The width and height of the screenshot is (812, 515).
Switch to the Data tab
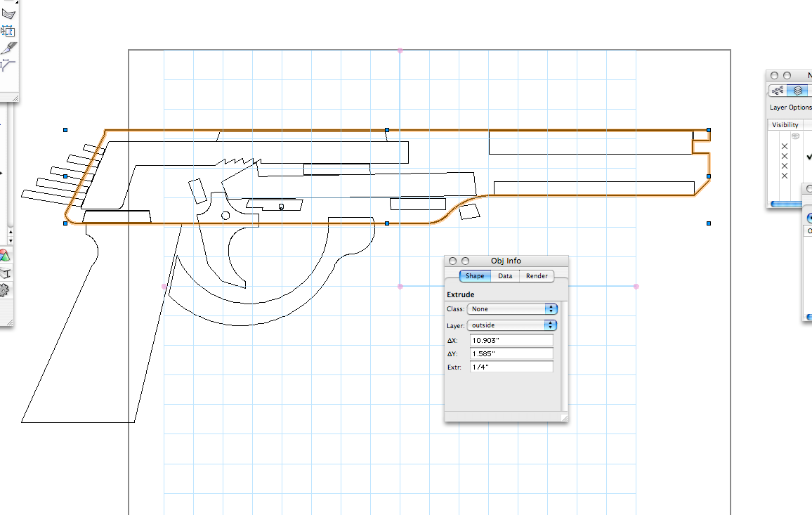[x=505, y=275]
